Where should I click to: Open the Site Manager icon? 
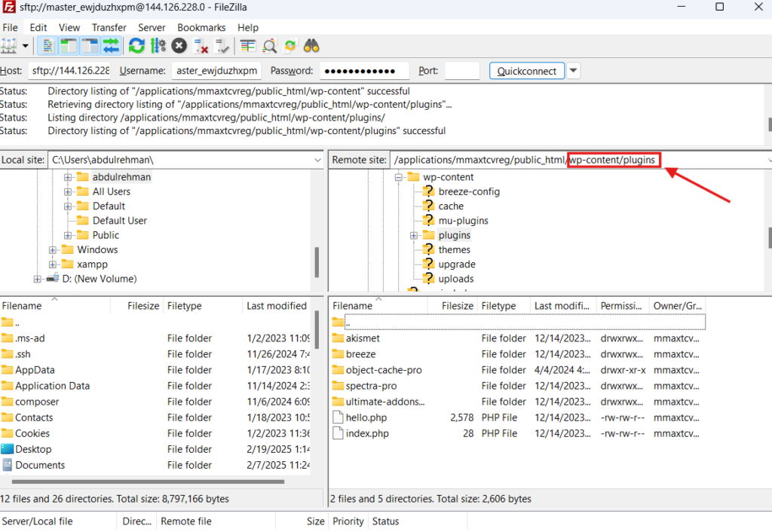pos(9,46)
